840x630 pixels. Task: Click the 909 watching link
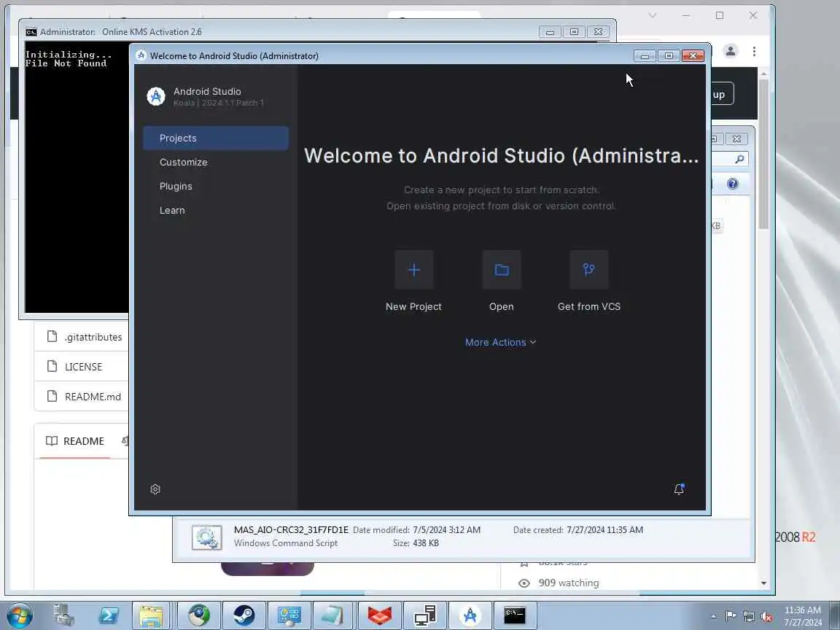point(569,583)
